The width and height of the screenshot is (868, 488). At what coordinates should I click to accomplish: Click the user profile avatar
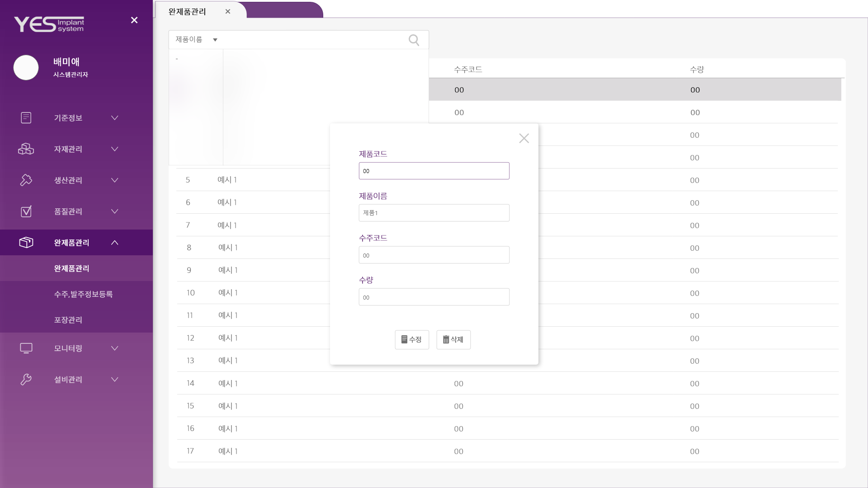26,68
